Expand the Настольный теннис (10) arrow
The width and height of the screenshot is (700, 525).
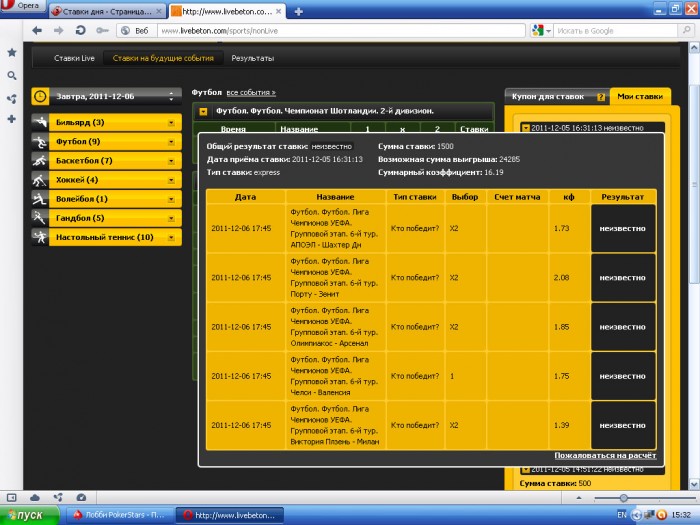click(x=171, y=238)
